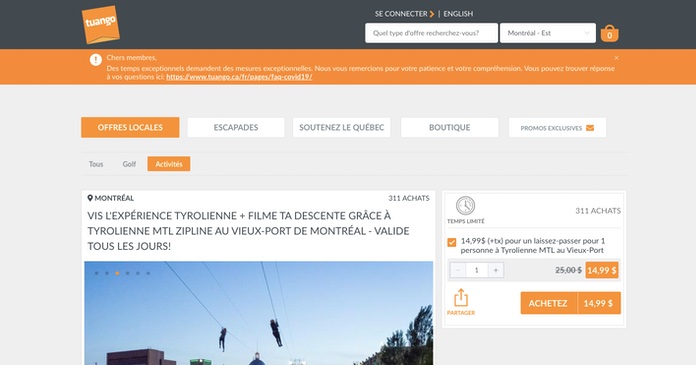Viewport: 696px width, 365px height.
Task: Click the tyrolienne offer title text
Action: (x=249, y=231)
